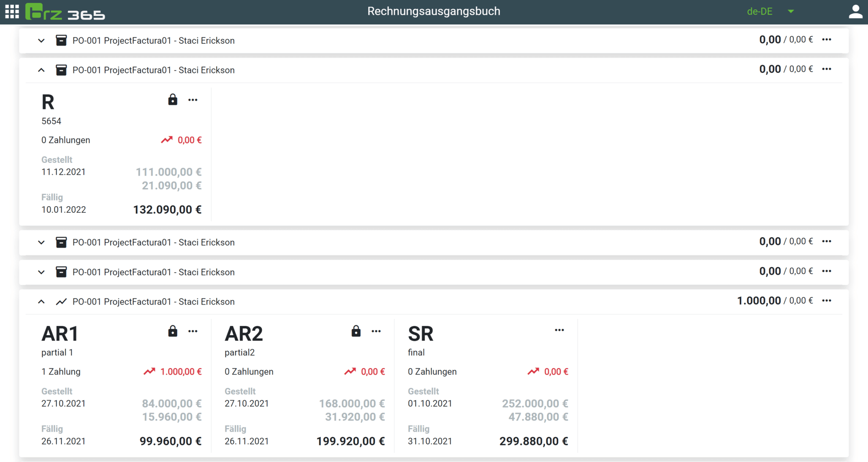Click issued date 11.12.2021
This screenshot has width=868, height=462.
coord(63,172)
